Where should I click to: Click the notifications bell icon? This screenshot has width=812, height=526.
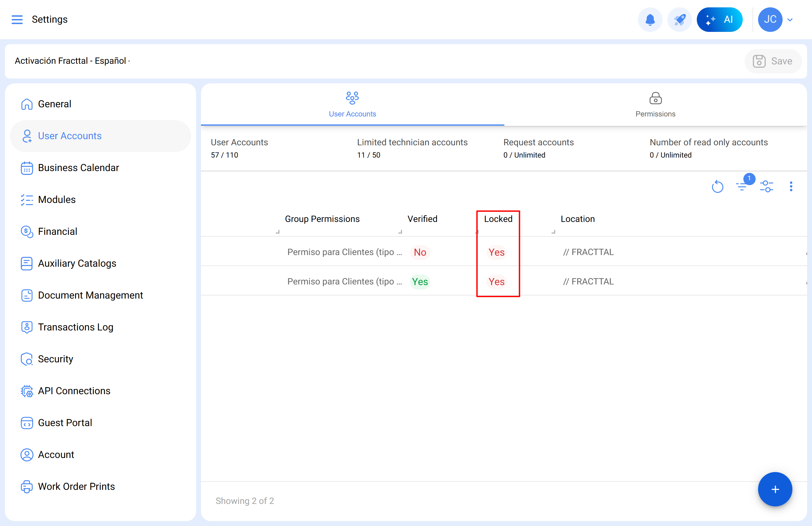(x=650, y=19)
